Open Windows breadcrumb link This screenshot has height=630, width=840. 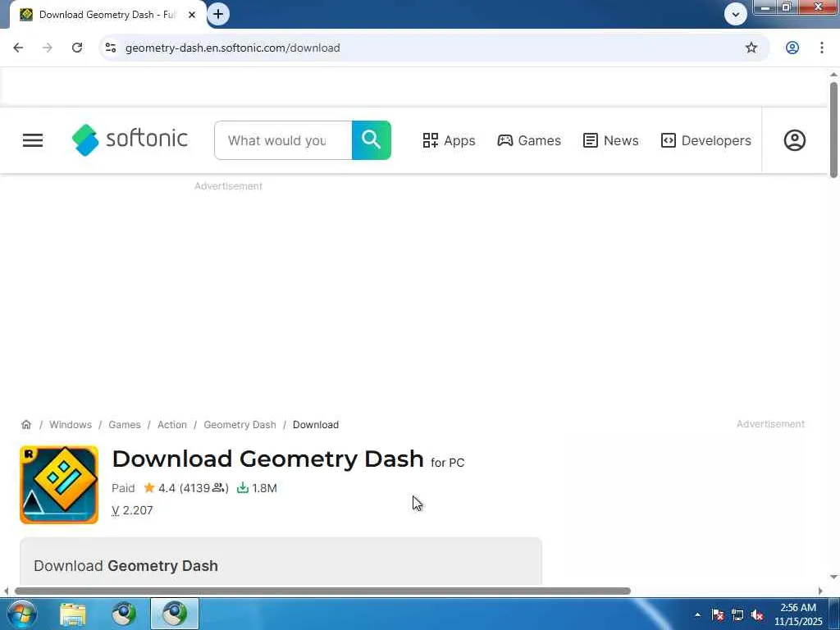71,425
